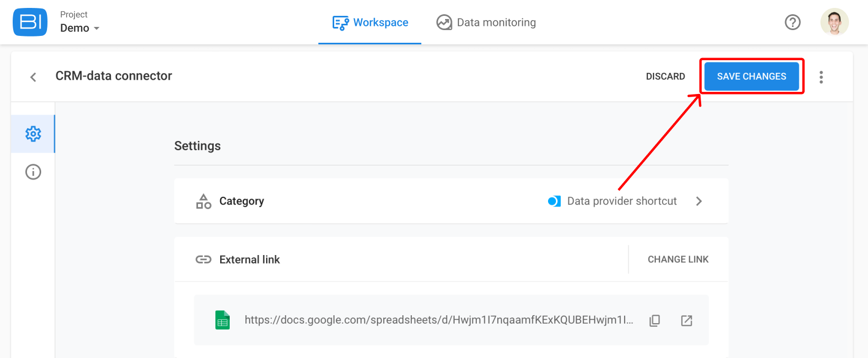Click the Category shapes icon
The height and width of the screenshot is (358, 868).
pyautogui.click(x=204, y=201)
